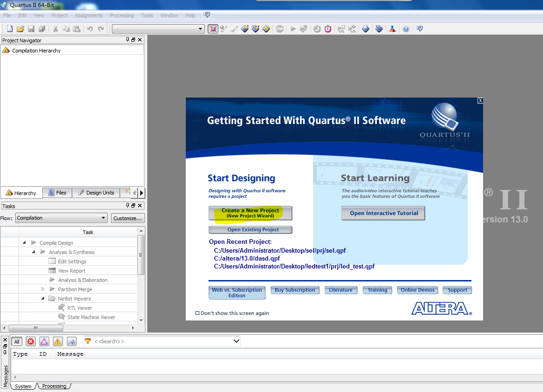Image resolution: width=543 pixels, height=392 pixels.
Task: Switch to the Files tab
Action: pos(58,193)
